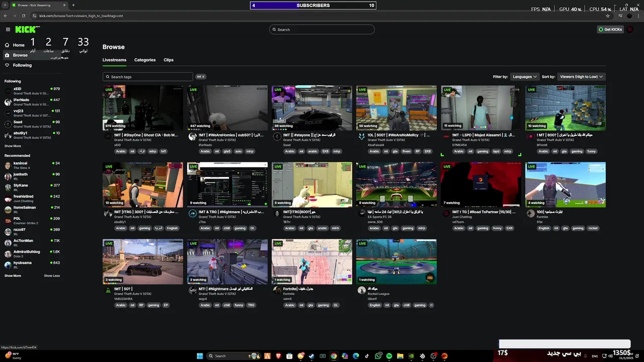Click the fivem tag under AbuFaisal4 stream
The image size is (644, 362).
407,151
